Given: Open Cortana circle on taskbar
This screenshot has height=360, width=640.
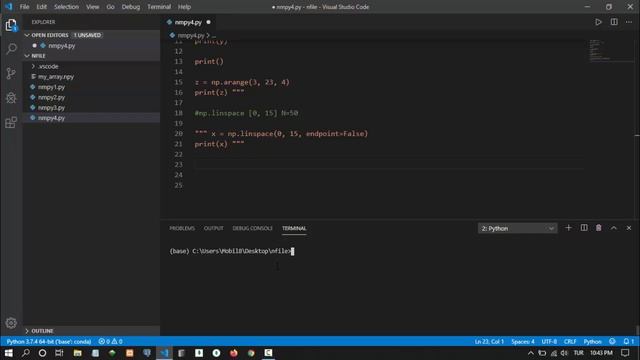Looking at the screenshot, I should click(42, 353).
